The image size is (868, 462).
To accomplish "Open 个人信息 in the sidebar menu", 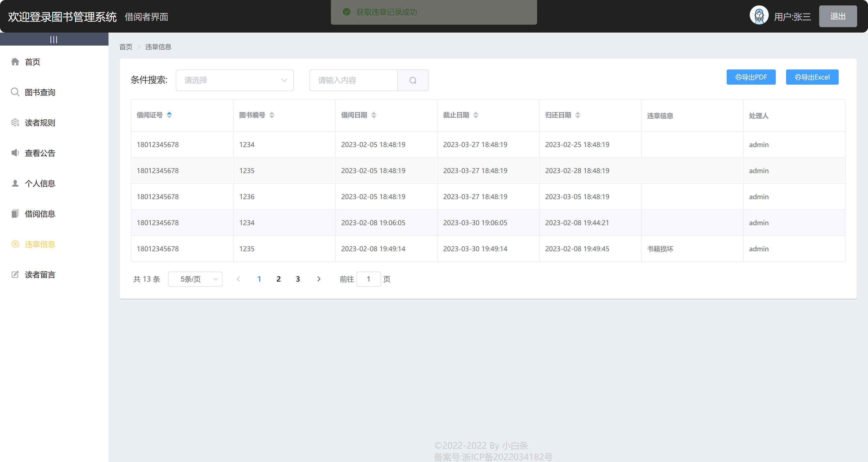I will pyautogui.click(x=40, y=183).
